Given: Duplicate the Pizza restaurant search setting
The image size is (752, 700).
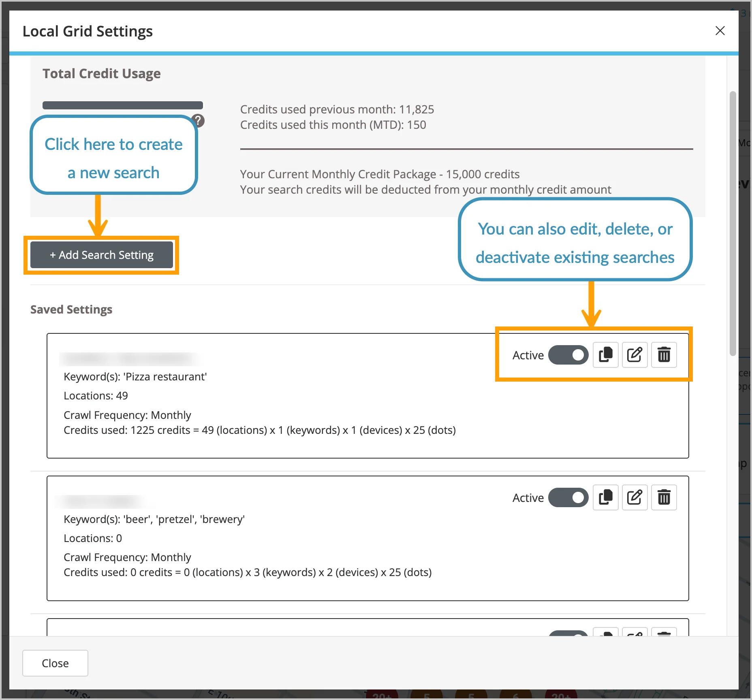Looking at the screenshot, I should (605, 355).
